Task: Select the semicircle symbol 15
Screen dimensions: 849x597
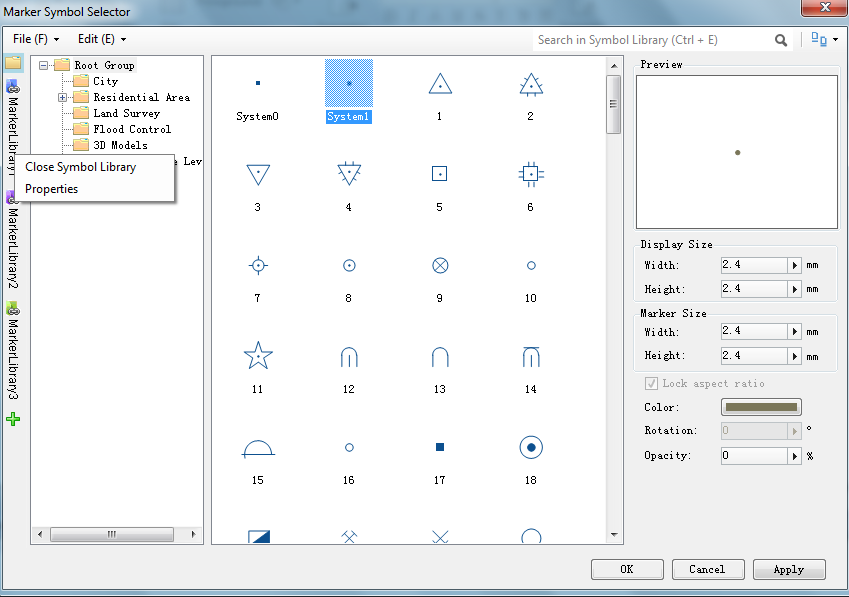Action: coord(258,448)
